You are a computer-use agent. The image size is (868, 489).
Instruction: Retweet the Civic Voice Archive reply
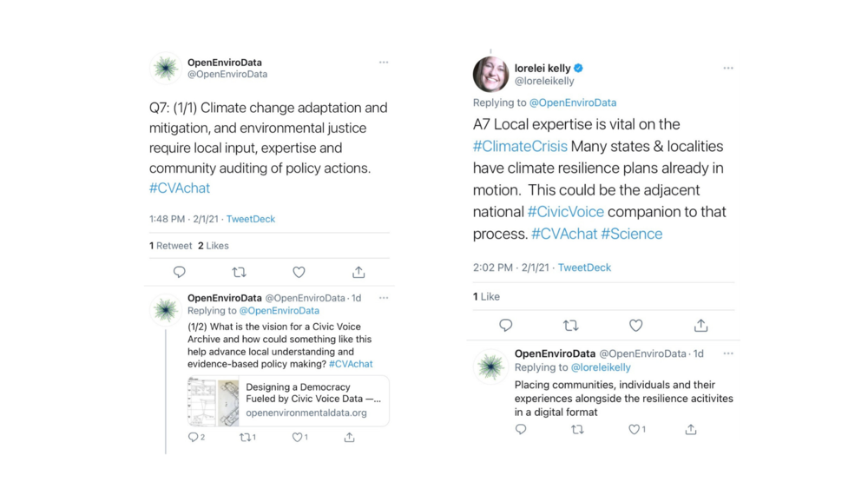[x=247, y=438]
